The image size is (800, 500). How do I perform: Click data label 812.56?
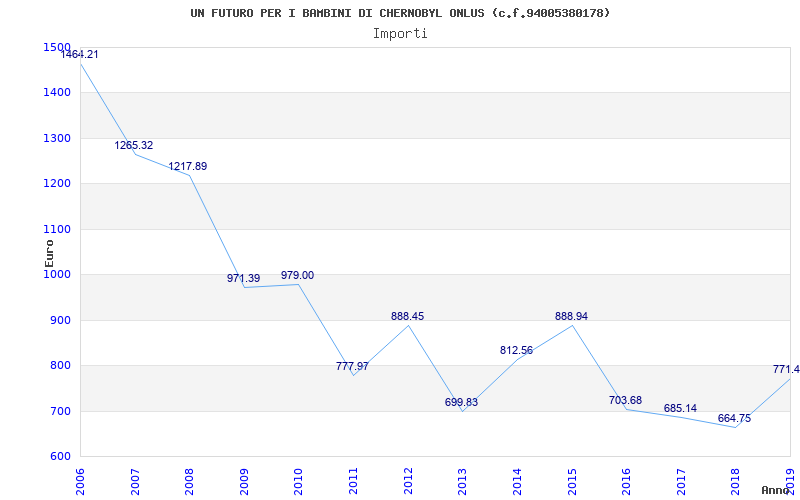pos(516,351)
